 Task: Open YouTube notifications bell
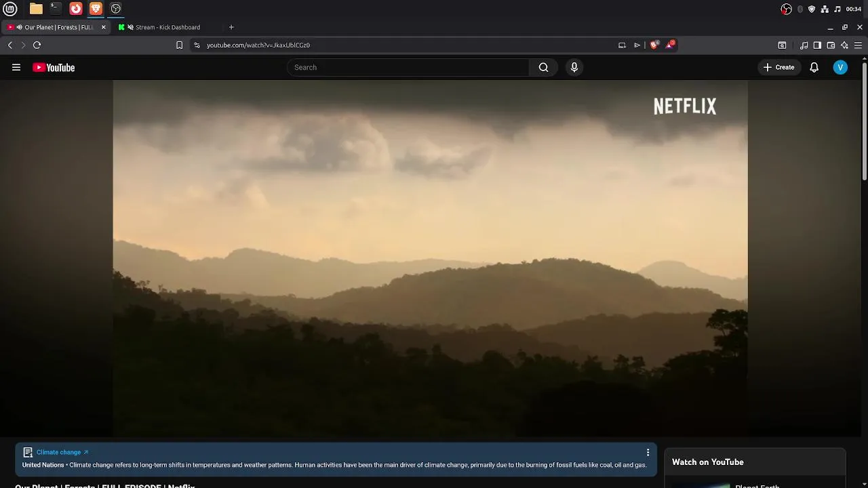point(814,67)
